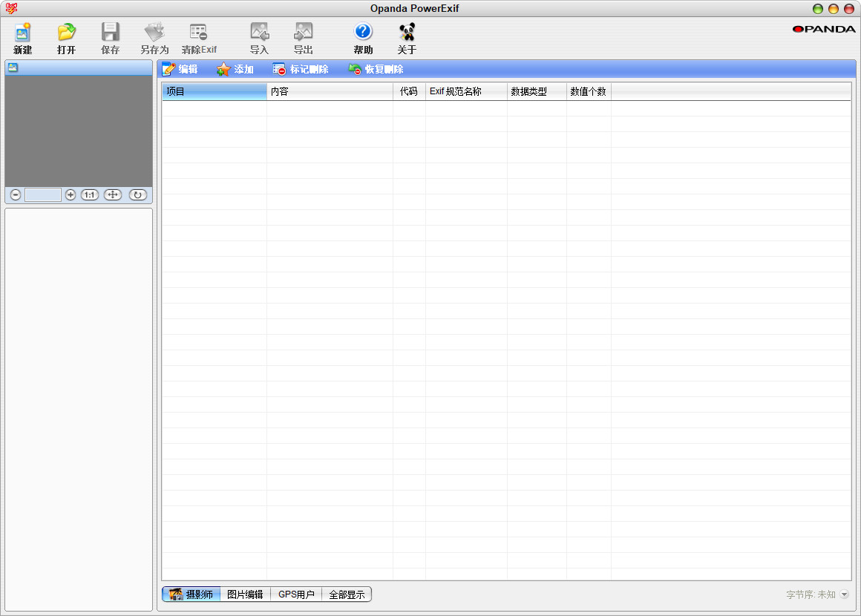The image size is (861, 616).
Task: Click the fit-to-window preview icon
Action: 113,195
